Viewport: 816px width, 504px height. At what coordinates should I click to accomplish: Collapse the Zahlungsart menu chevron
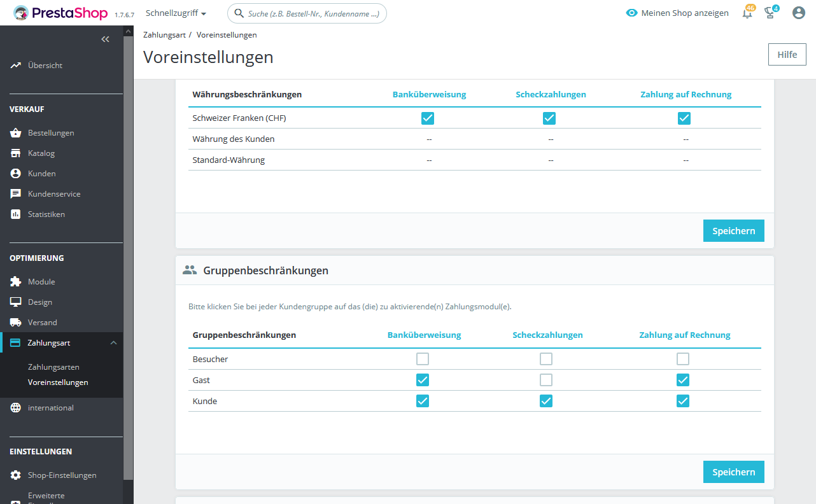coord(113,343)
